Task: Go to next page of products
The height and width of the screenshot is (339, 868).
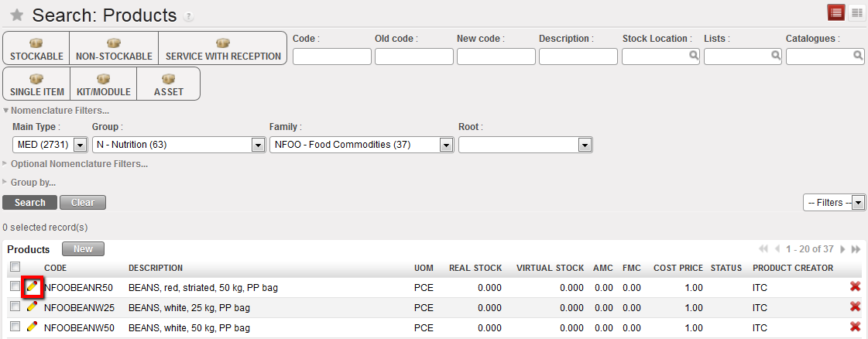Action: click(x=842, y=249)
